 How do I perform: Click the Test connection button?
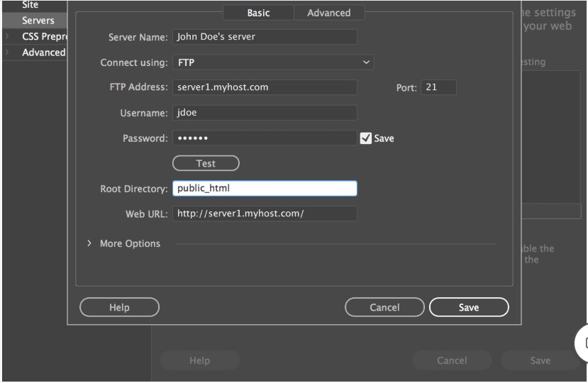coord(206,163)
